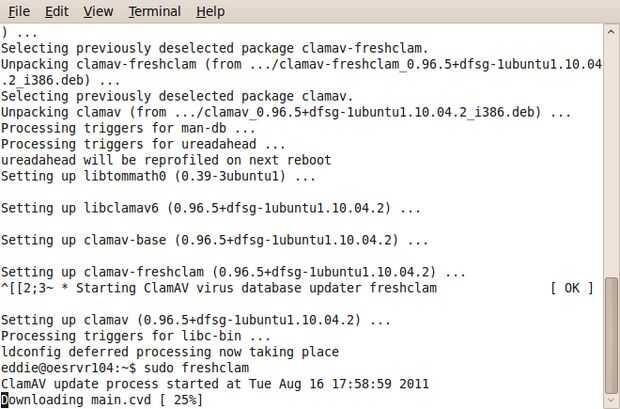620x409 pixels.
Task: Click 'Setting up libtommath0' output line
Action: (158, 176)
